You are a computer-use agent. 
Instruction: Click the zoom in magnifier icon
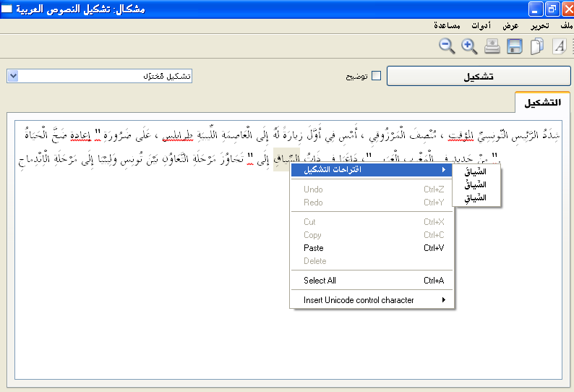[469, 46]
